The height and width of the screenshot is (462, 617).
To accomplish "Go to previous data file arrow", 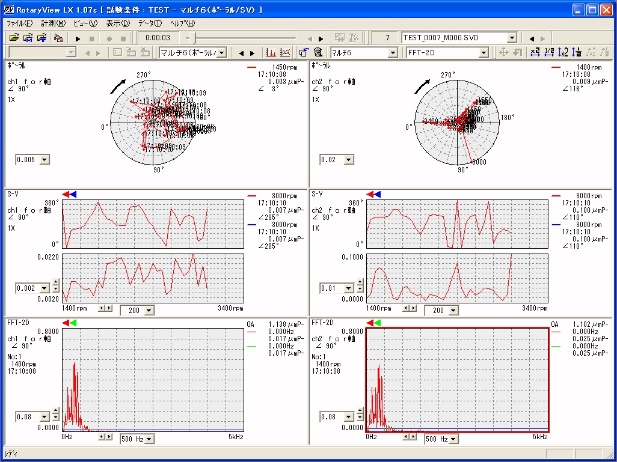I will 532,39.
